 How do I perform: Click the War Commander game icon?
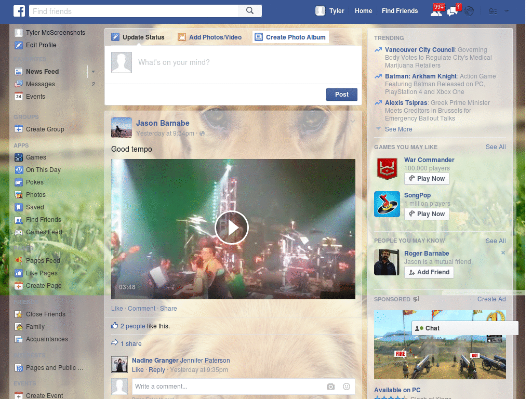coord(387,169)
